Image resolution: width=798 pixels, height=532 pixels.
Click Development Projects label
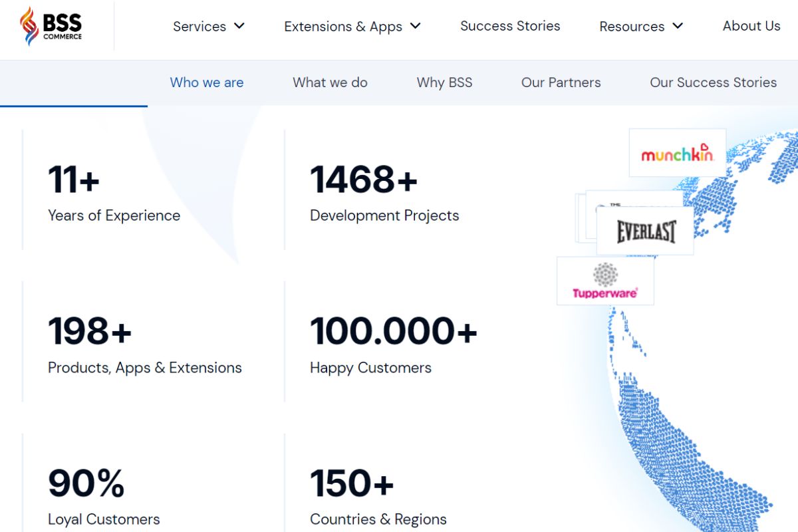click(x=384, y=215)
